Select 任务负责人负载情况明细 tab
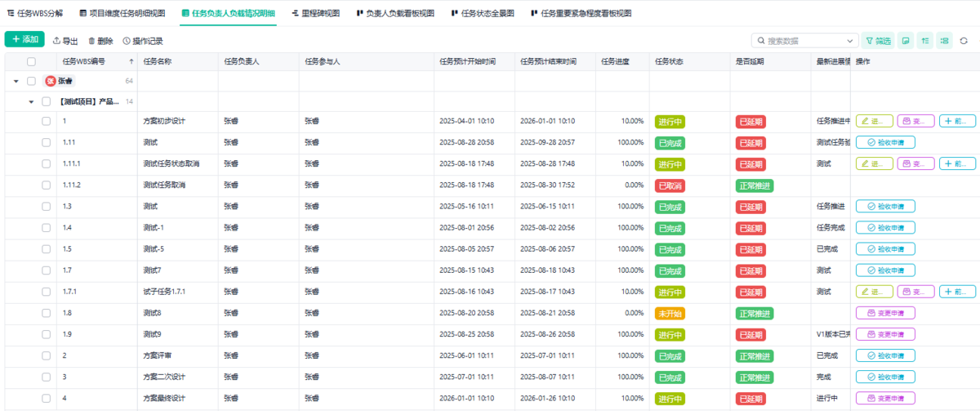980x411 pixels. tap(229, 13)
